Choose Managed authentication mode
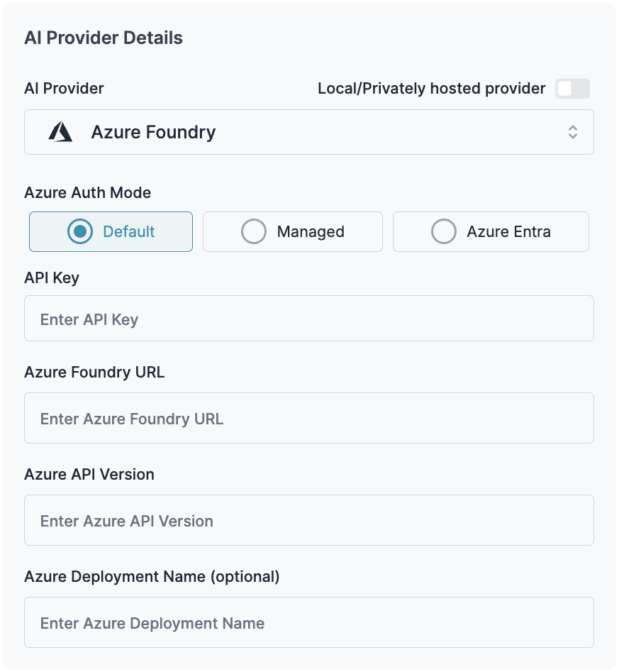The height and width of the screenshot is (672, 619). [x=292, y=231]
